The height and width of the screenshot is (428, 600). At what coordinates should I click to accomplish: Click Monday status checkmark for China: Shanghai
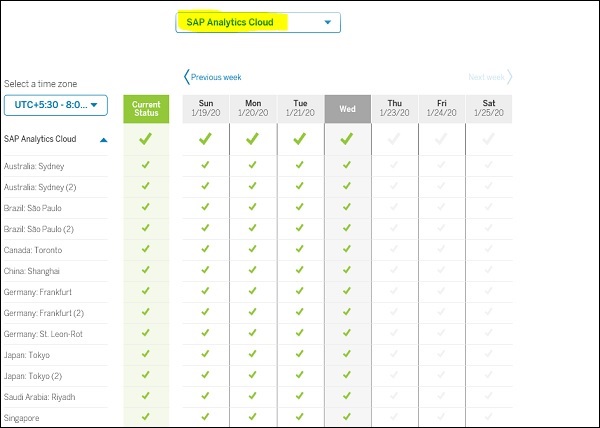[252, 270]
